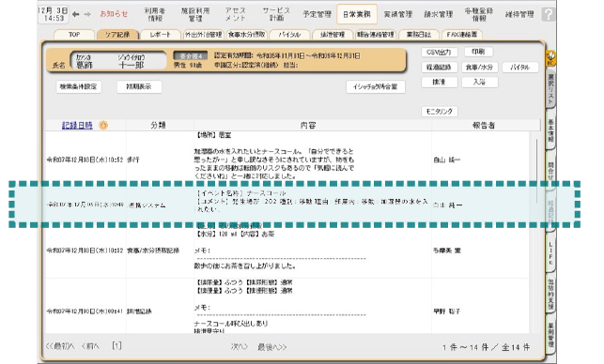Image resolution: width=604 pixels, height=364 pixels.
Task: Click the 印刷 print button
Action: pos(478,52)
